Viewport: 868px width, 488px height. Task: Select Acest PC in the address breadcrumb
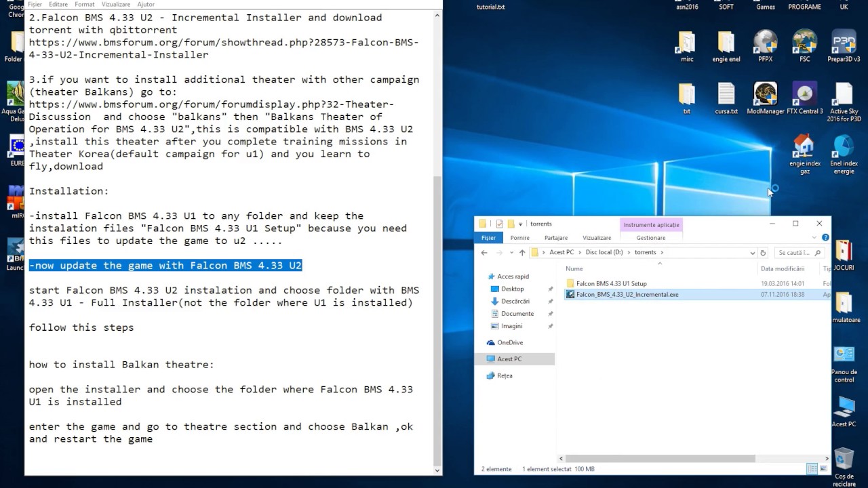tap(561, 252)
